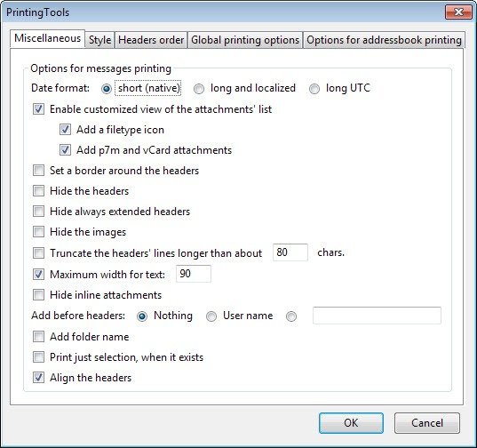Click custom text field for headers

click(x=377, y=316)
